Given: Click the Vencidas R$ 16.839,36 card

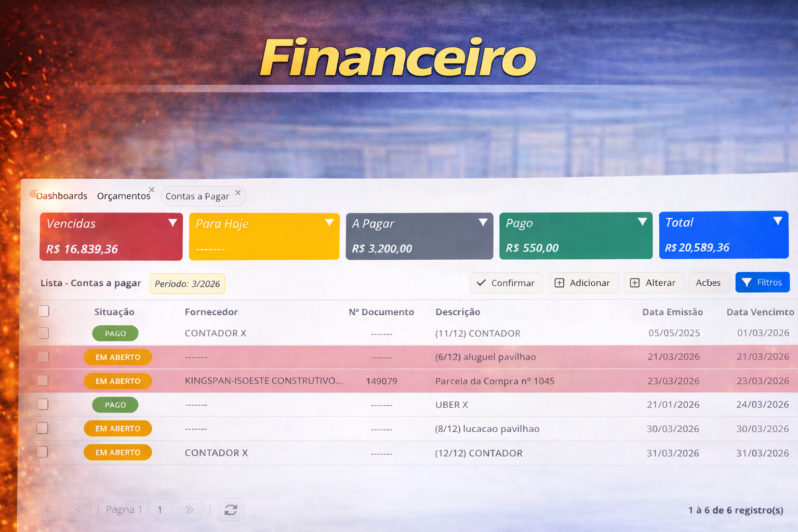Looking at the screenshot, I should (111, 236).
